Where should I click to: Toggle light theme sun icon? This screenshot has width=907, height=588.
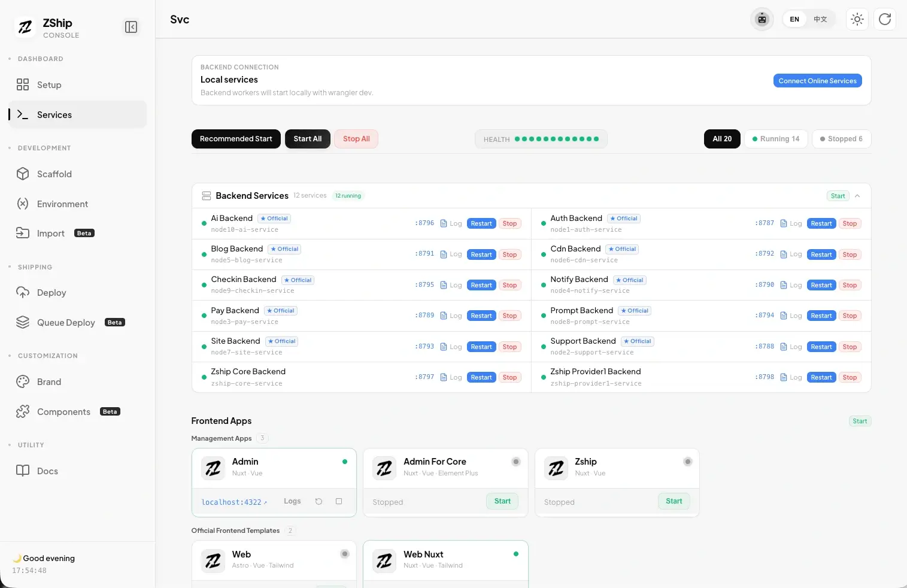tap(857, 19)
